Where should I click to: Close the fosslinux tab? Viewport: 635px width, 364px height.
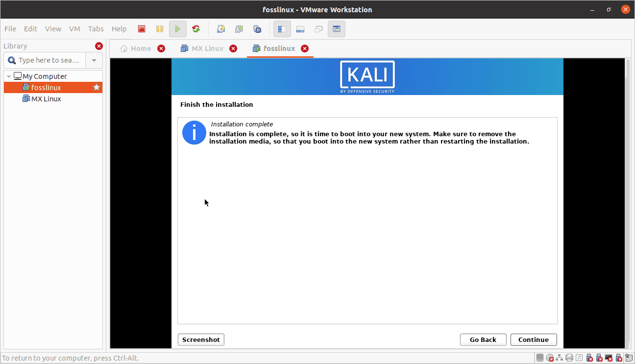tap(305, 49)
